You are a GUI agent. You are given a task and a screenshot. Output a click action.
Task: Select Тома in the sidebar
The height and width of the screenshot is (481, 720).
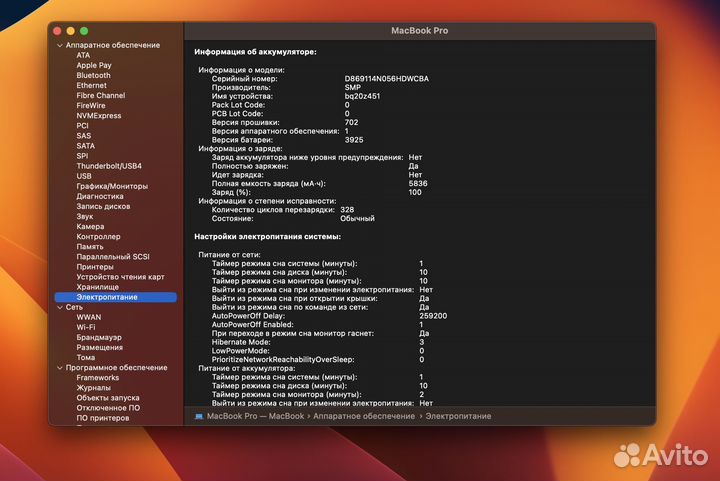pos(85,358)
